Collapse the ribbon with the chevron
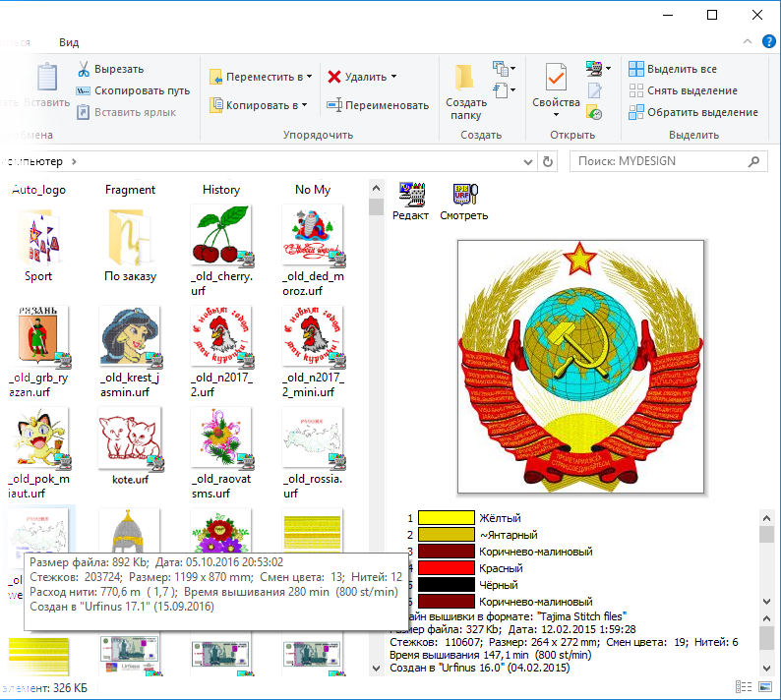 [x=749, y=42]
